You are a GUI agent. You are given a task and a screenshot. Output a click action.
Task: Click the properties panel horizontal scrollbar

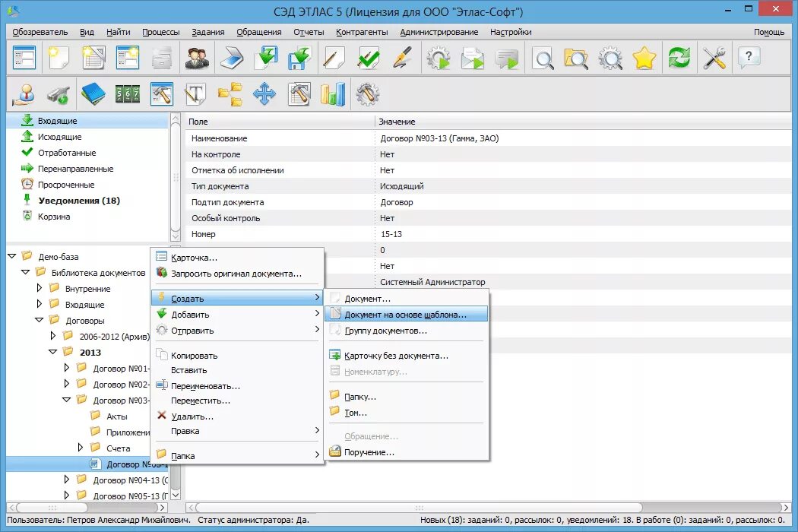click(419, 508)
